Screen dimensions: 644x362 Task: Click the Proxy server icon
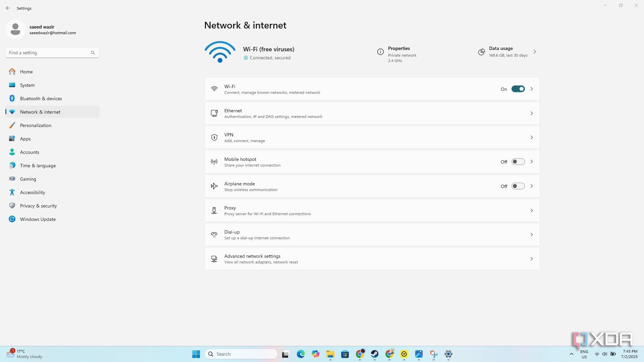(x=214, y=210)
